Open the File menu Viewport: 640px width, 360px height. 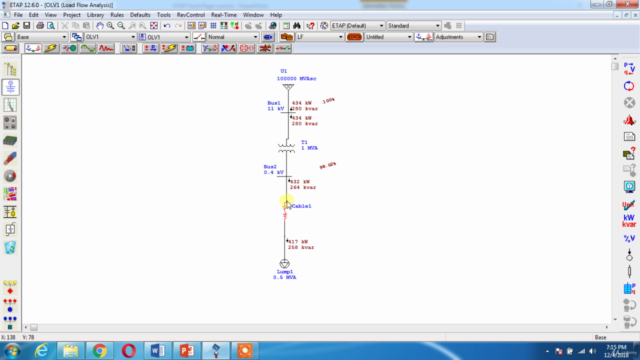click(x=18, y=15)
